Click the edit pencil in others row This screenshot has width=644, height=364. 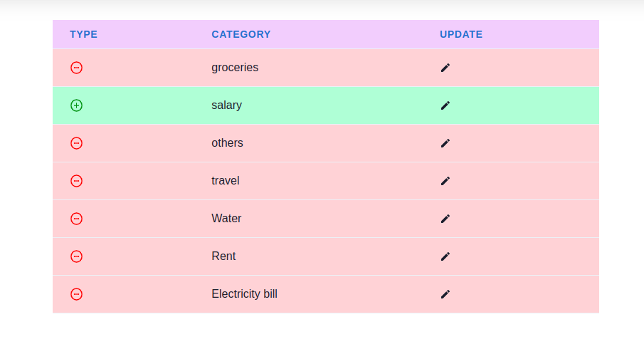tap(445, 143)
